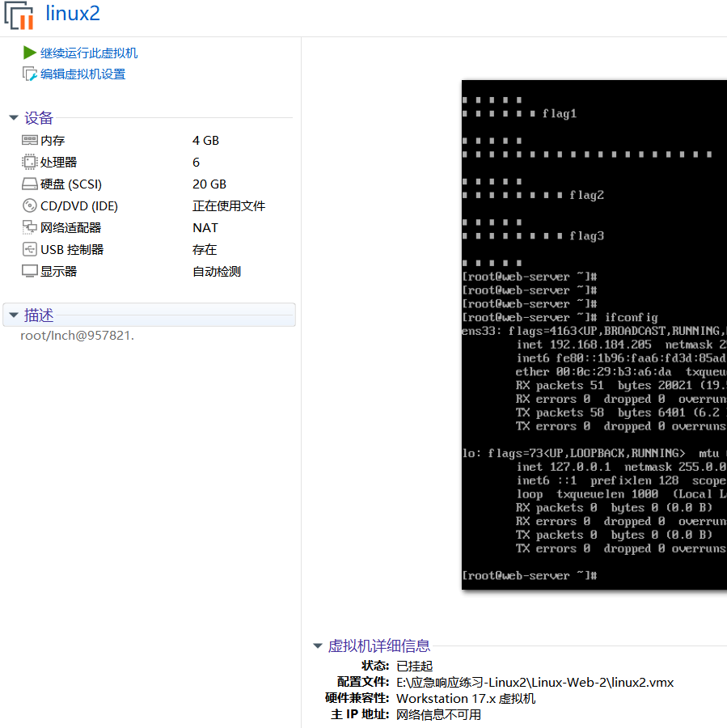727x728 pixels.
Task: Click the linux2.vmx configuration file path
Action: click(x=535, y=682)
